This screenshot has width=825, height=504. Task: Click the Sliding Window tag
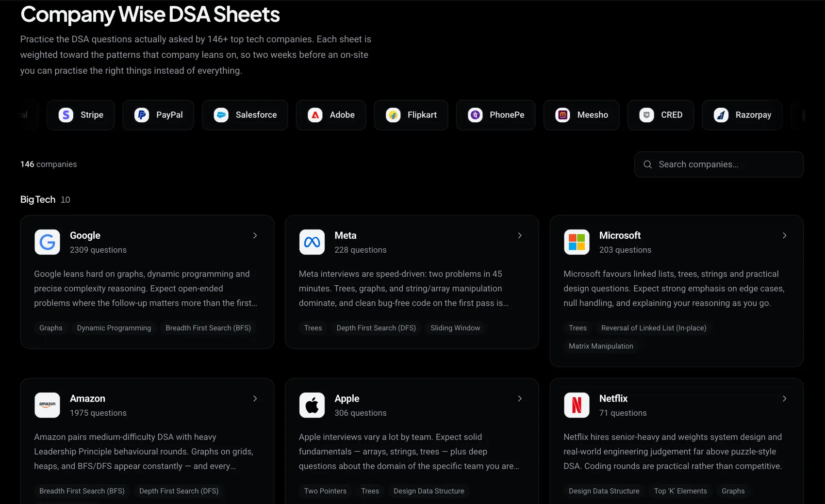pos(455,328)
